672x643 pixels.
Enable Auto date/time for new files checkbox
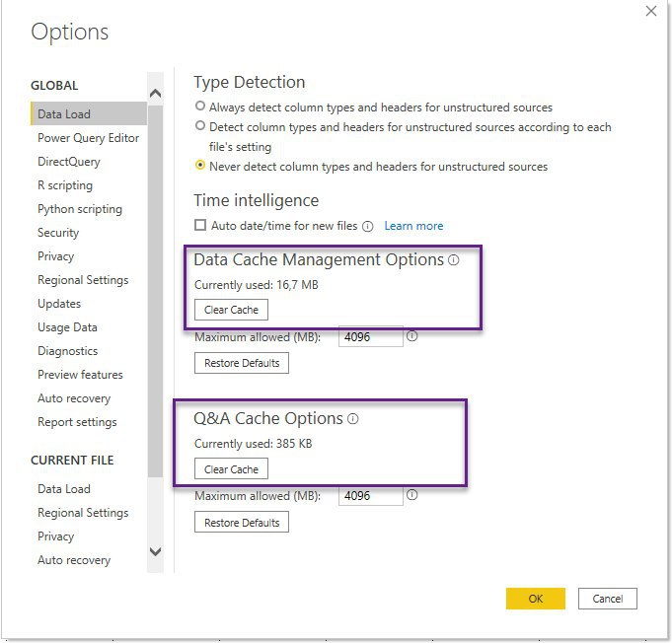click(201, 226)
